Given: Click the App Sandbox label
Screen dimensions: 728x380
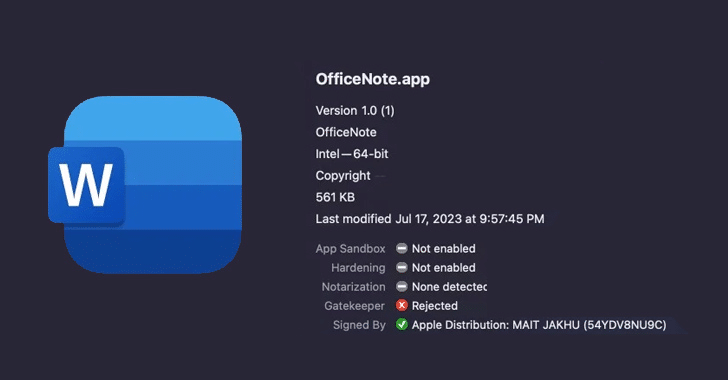Looking at the screenshot, I should [351, 249].
